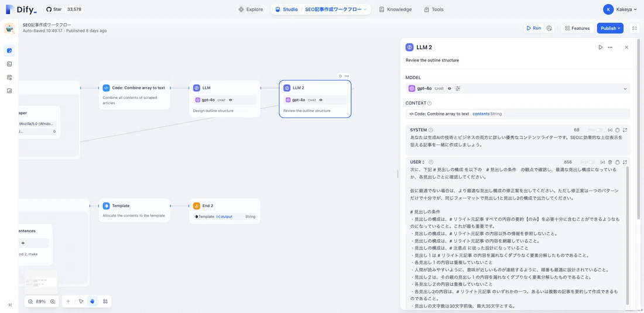This screenshot has height=313, width=644.
Task: Copy the SYSTEM prompt text
Action: coord(617,130)
